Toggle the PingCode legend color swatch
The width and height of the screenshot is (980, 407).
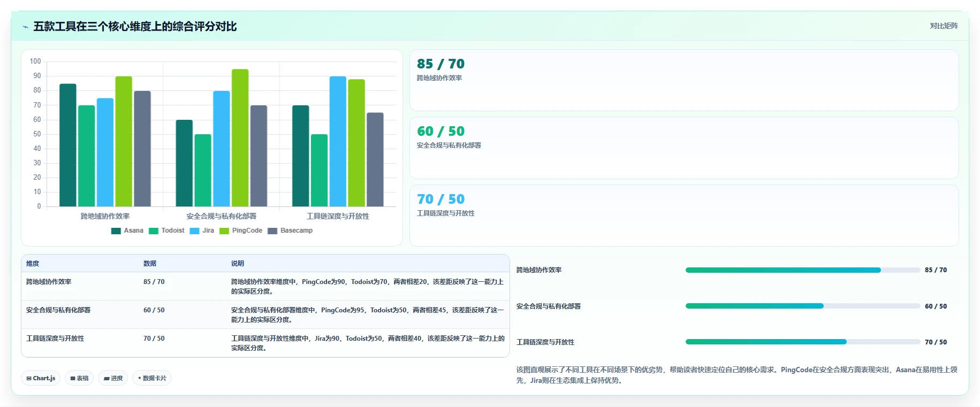(x=224, y=231)
